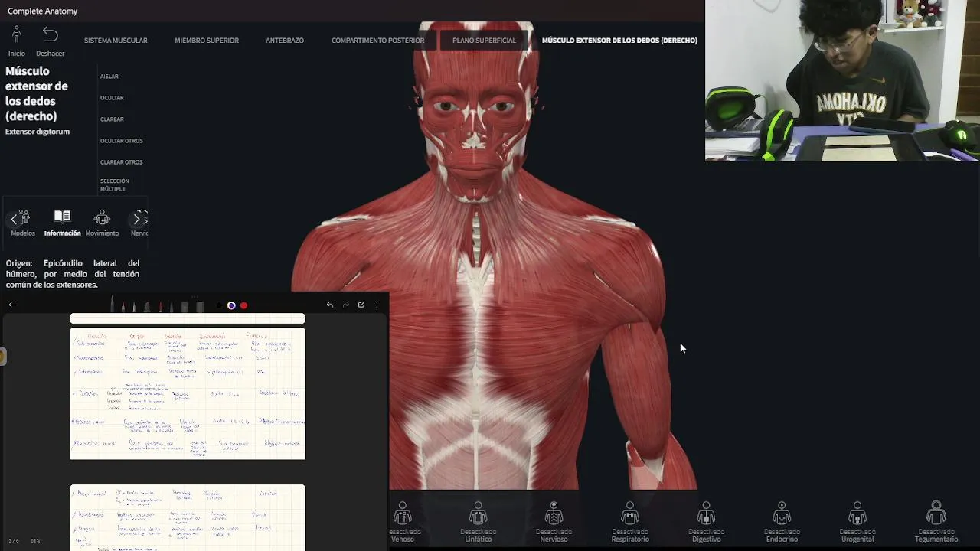Open Miembro Superior breadcrumb
The image size is (980, 551).
[x=207, y=41]
